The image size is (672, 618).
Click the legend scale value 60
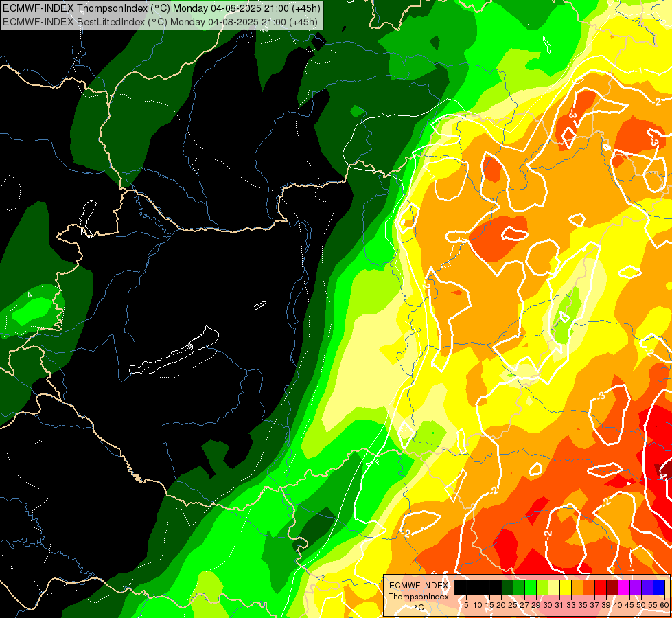coord(664,605)
